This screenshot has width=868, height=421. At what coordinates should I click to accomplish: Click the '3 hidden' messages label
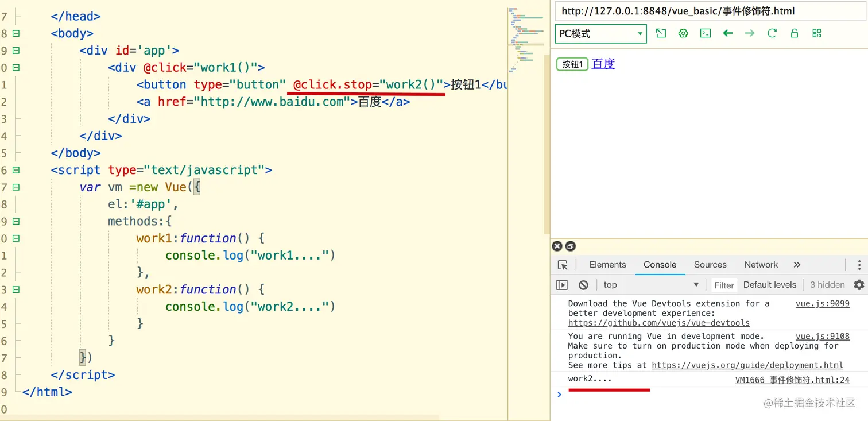pyautogui.click(x=827, y=285)
